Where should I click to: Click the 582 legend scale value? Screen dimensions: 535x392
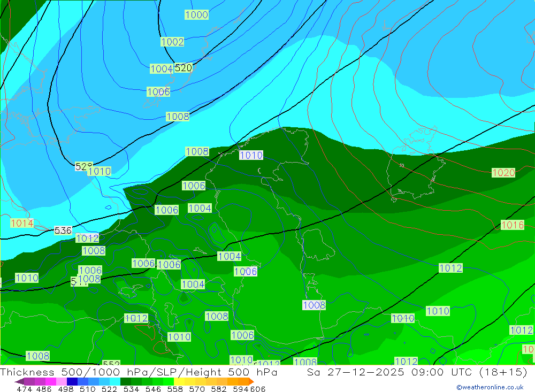(218, 389)
